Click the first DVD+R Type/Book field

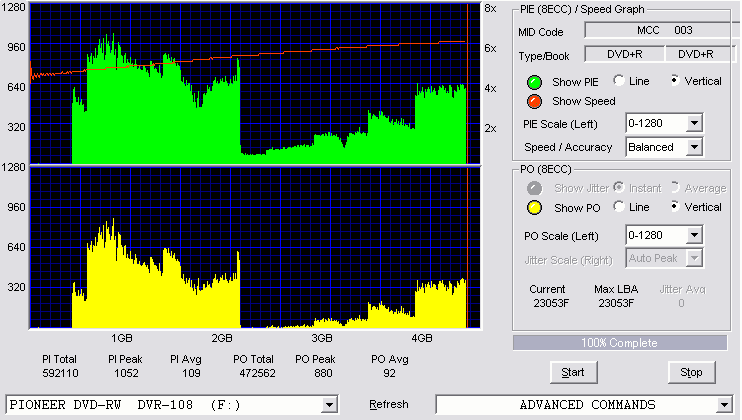point(625,54)
